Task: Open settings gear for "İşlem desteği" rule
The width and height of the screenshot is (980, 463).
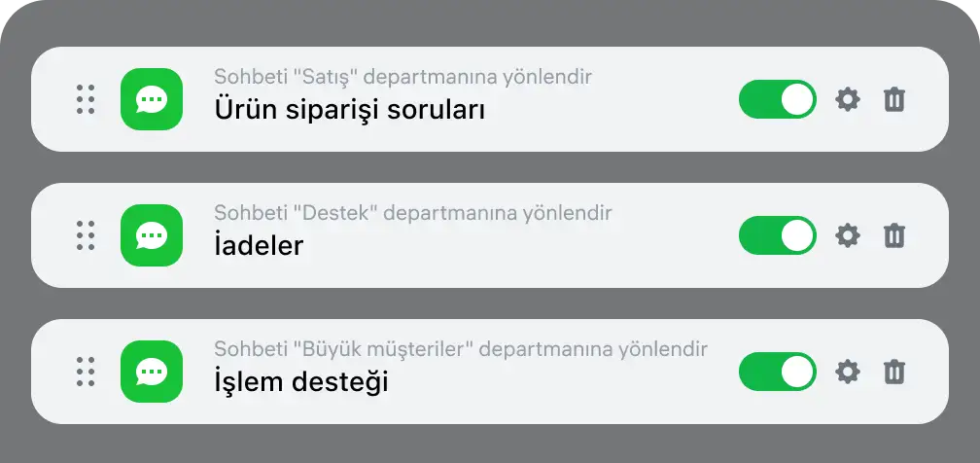Action: (x=848, y=372)
